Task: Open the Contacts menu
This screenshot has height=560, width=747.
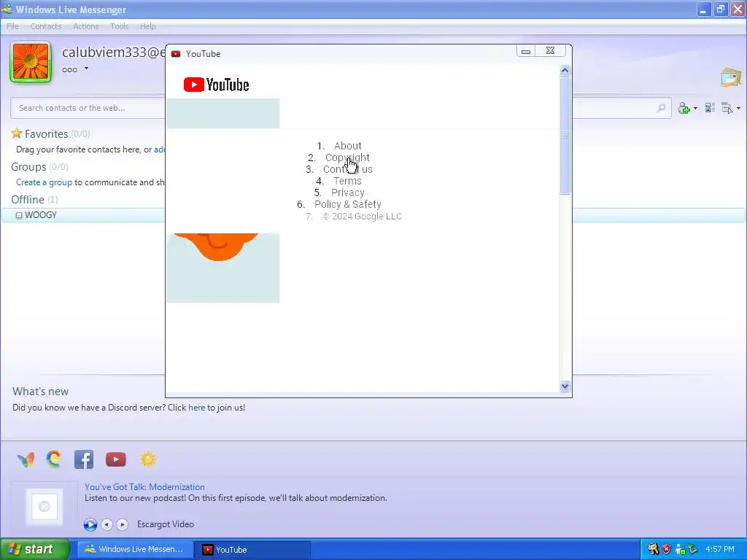Action: (46, 26)
